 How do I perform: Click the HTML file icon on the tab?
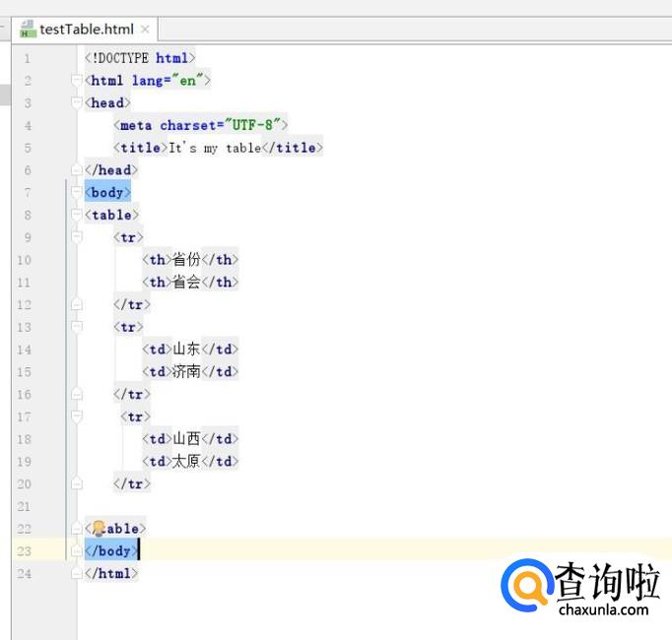pyautogui.click(x=28, y=30)
